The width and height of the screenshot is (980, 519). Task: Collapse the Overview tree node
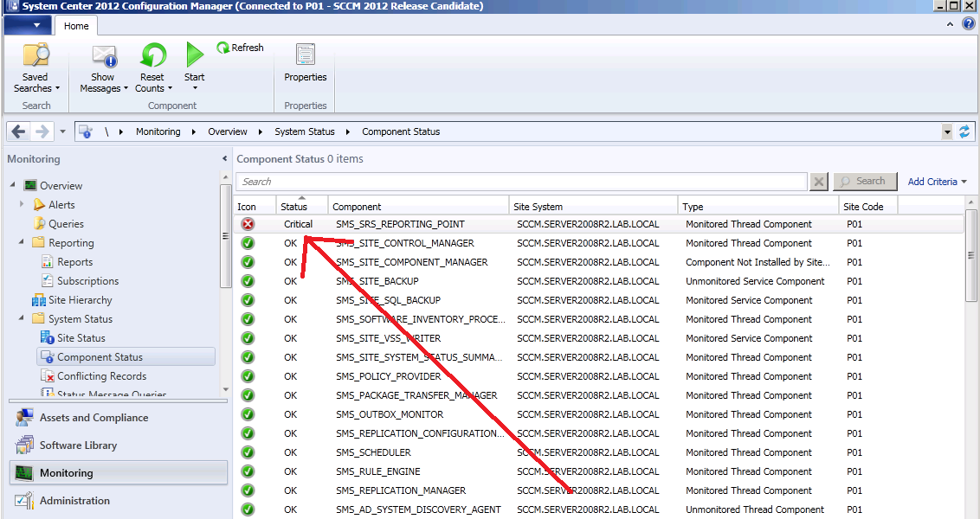[x=12, y=185]
